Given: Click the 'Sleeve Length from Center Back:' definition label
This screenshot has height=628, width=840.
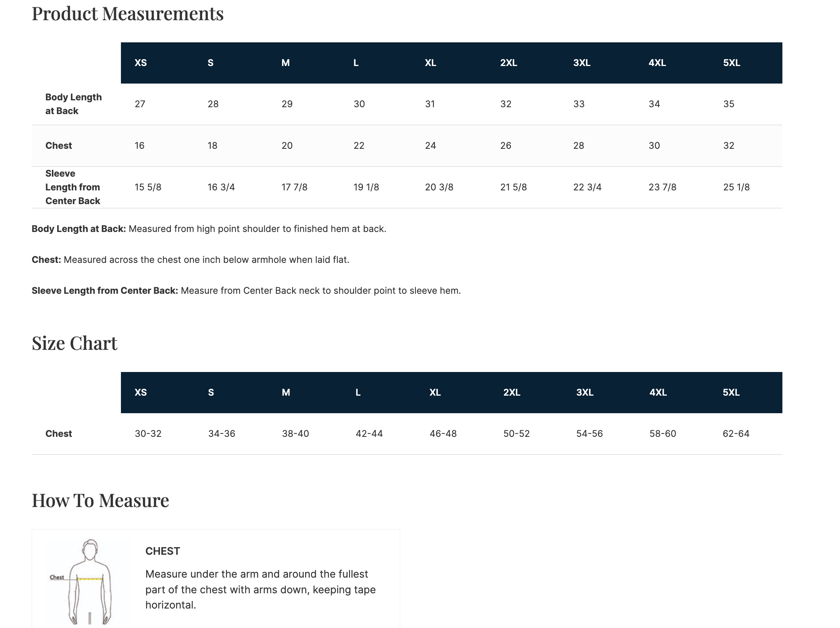Looking at the screenshot, I should click(105, 291).
